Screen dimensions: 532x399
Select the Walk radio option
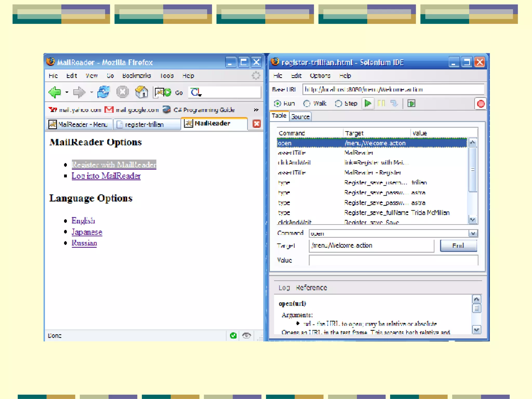coord(307,104)
